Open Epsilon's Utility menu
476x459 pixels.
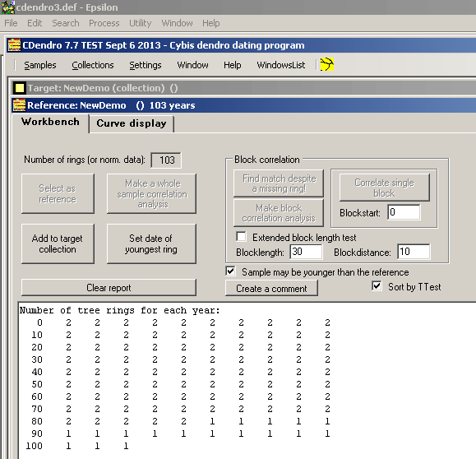(x=140, y=23)
